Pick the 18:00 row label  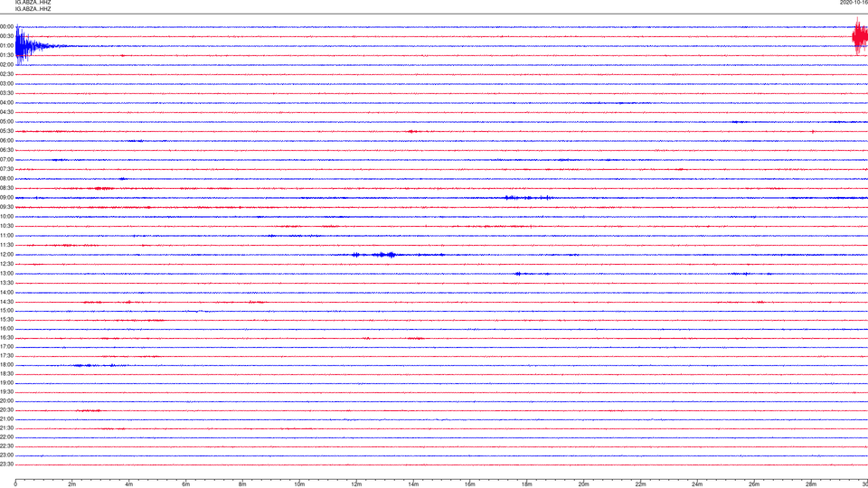click(x=6, y=365)
